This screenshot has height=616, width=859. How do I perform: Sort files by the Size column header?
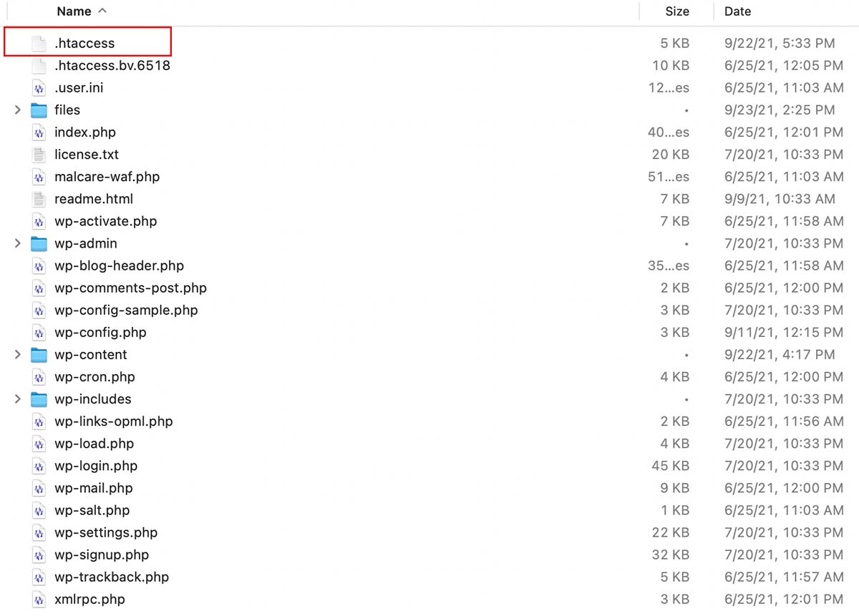tap(676, 11)
